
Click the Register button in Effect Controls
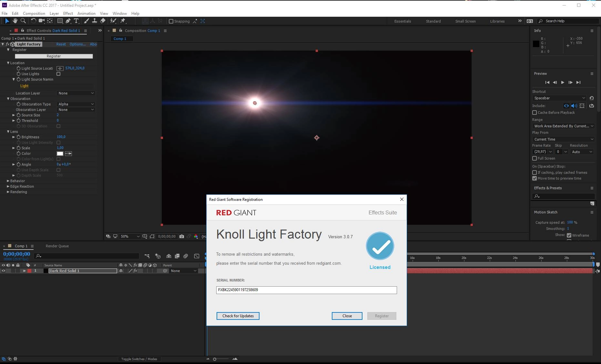pos(54,56)
